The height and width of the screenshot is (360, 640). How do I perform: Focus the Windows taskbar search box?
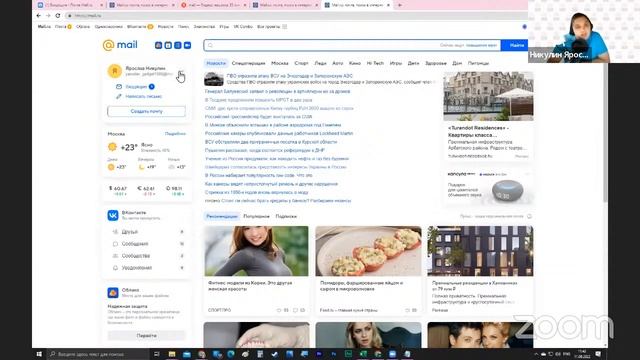click(x=98, y=354)
